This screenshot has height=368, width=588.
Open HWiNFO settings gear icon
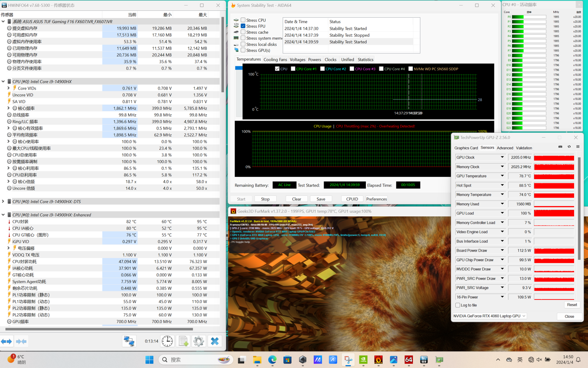(x=198, y=341)
